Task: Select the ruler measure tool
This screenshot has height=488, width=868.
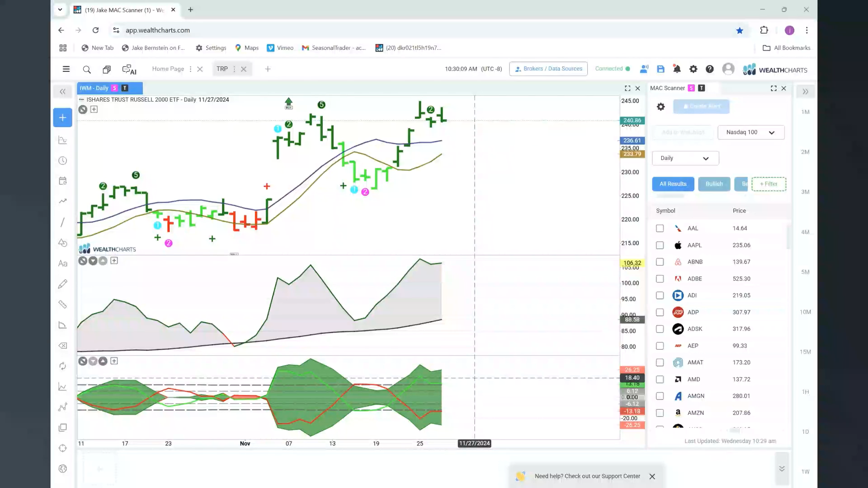Action: click(63, 305)
